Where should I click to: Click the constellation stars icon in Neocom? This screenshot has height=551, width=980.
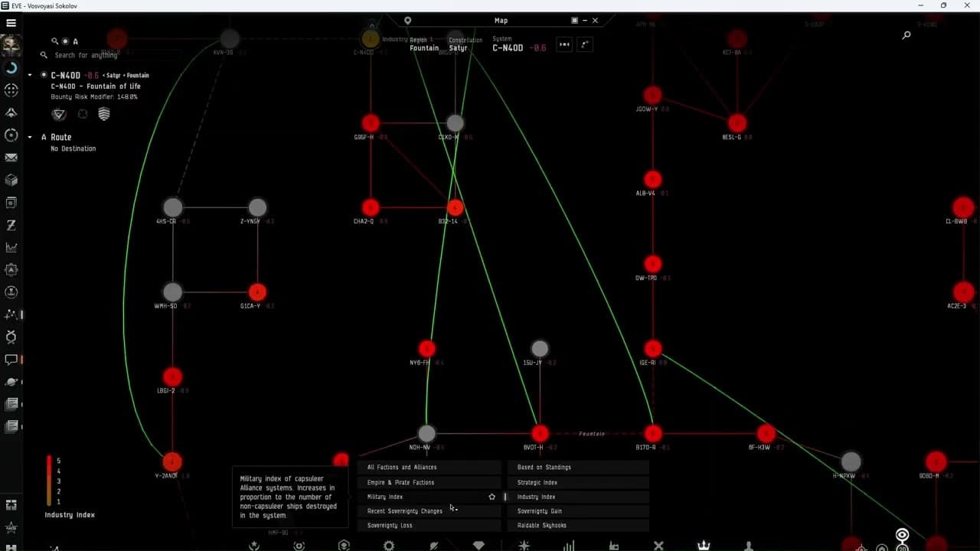[11, 315]
